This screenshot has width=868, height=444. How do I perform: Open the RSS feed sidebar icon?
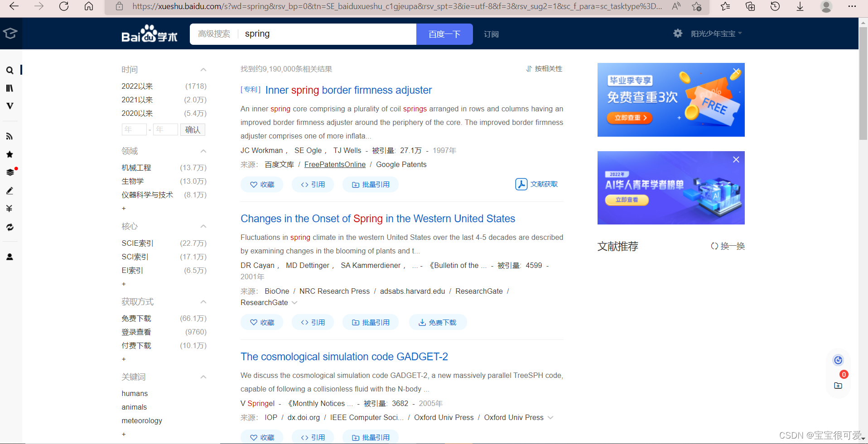10,136
